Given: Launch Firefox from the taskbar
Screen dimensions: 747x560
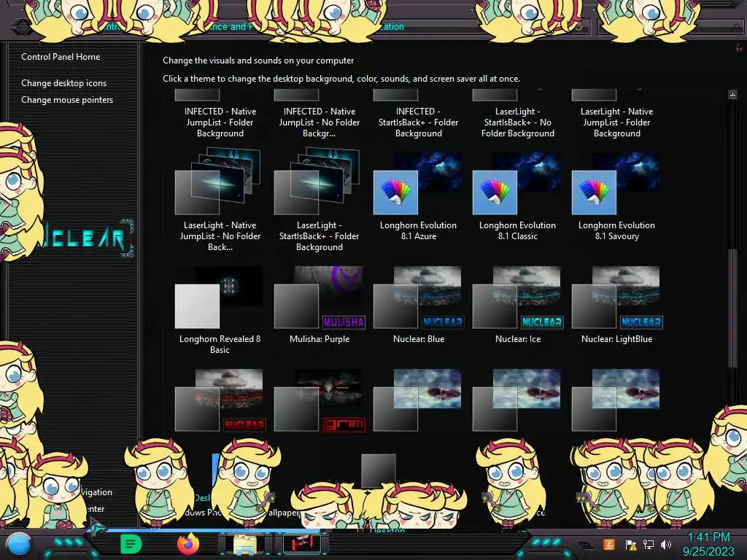Looking at the screenshot, I should (x=187, y=544).
